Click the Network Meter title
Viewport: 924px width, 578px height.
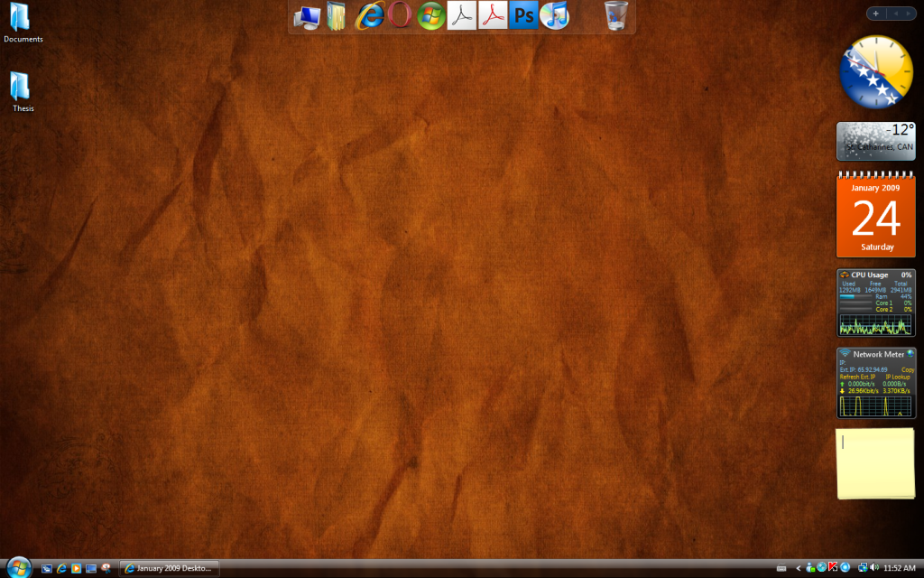pos(878,354)
